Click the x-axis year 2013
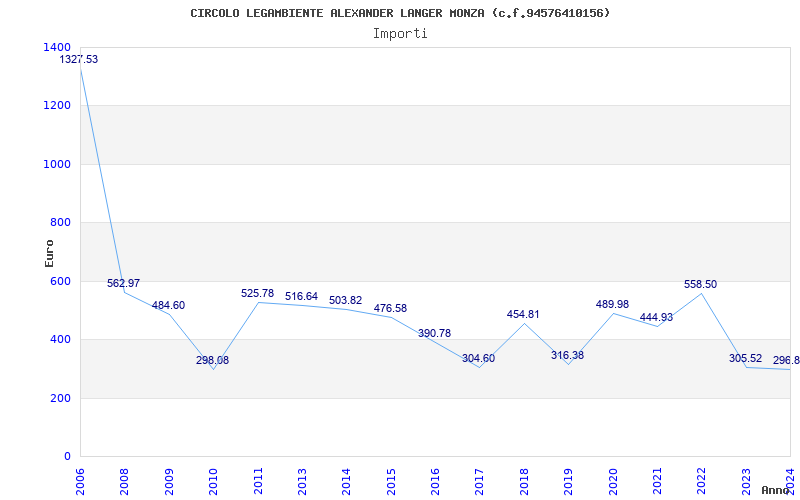The width and height of the screenshot is (800, 500). tap(302, 481)
